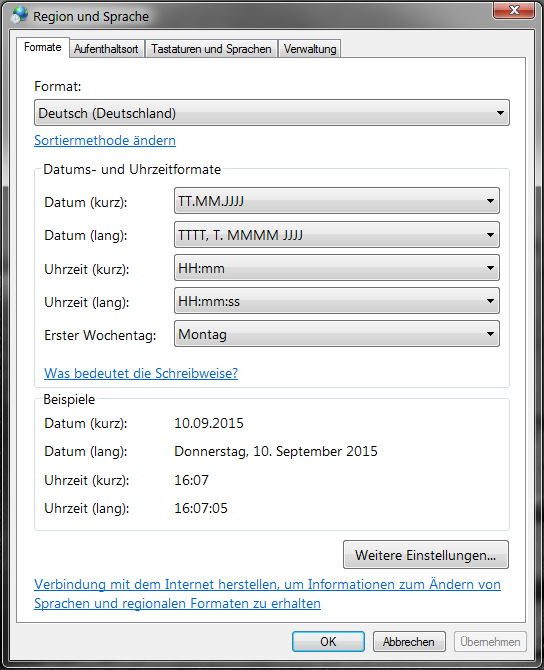Expand the Datum (kurz) format dropdown
This screenshot has height=670, width=544.
[x=337, y=200]
